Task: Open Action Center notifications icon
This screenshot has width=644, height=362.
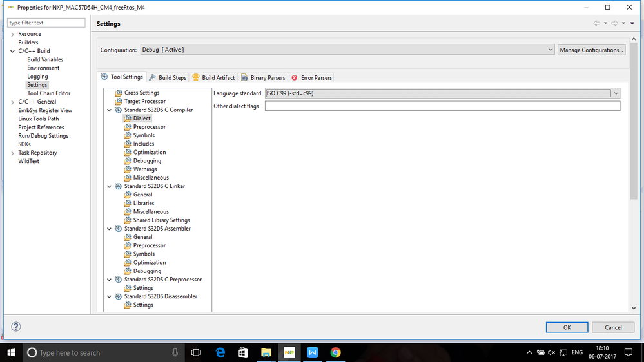Action: click(629, 352)
